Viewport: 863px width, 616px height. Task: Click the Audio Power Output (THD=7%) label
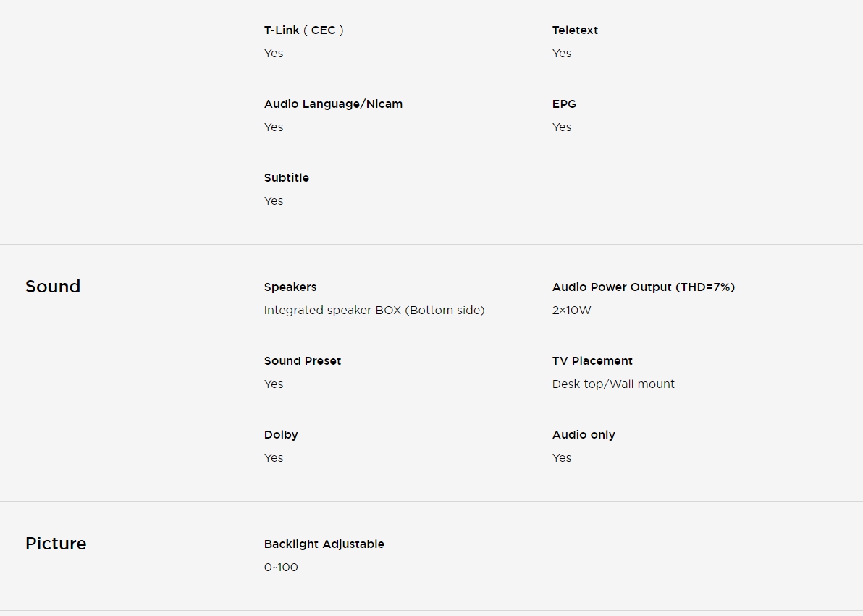[x=643, y=287]
